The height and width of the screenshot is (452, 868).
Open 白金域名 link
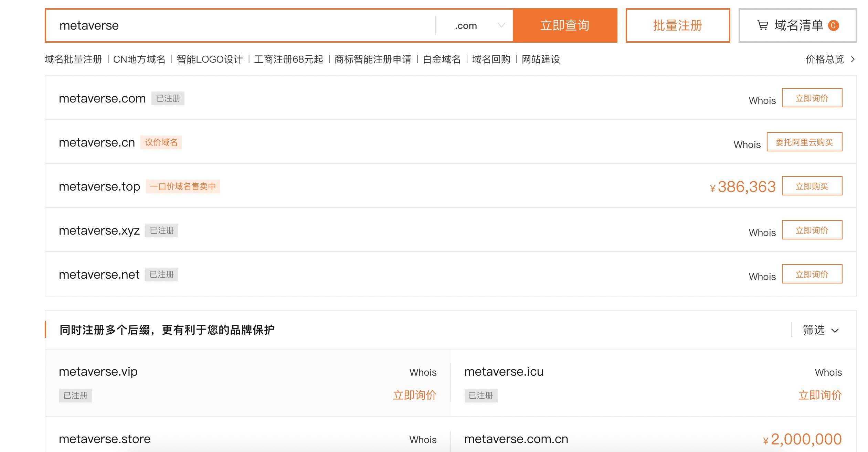pyautogui.click(x=442, y=60)
